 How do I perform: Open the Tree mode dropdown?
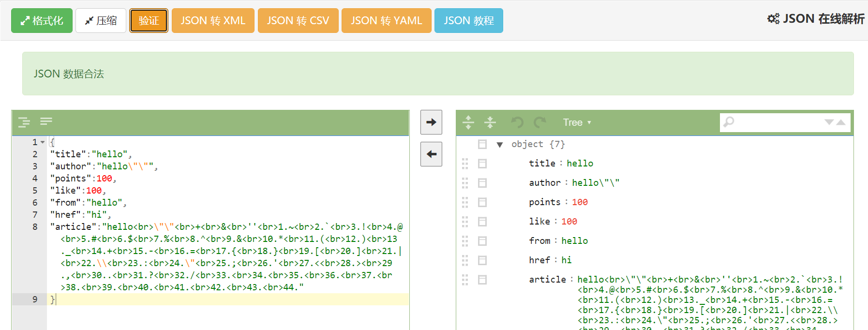point(577,122)
